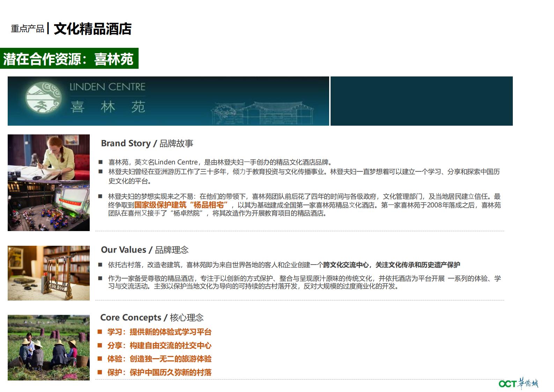Click the Brand Story / 品牌故事 heading
Screen dimensions: 554x392
[147, 143]
